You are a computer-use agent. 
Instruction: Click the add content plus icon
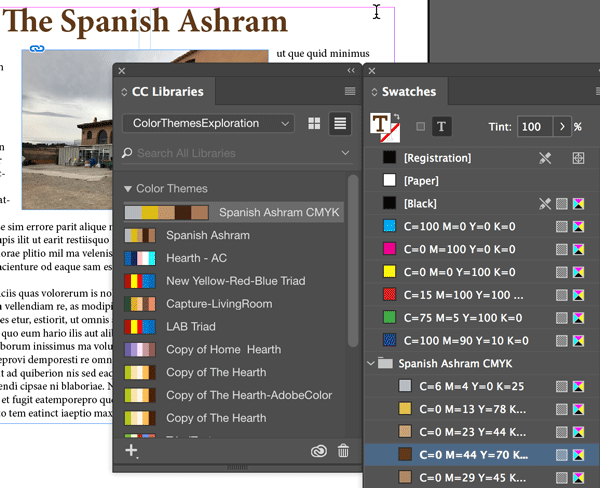(x=131, y=451)
